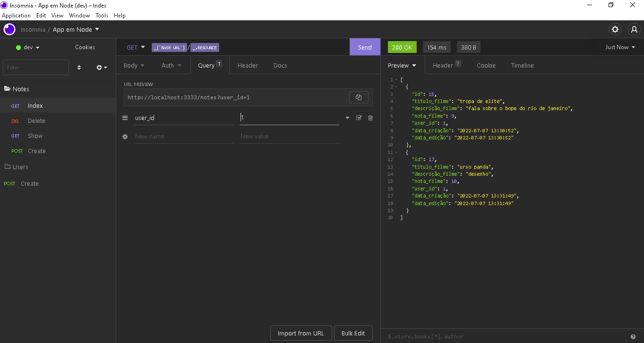644x343 pixels.
Task: Open the Edit menu
Action: (x=41, y=16)
